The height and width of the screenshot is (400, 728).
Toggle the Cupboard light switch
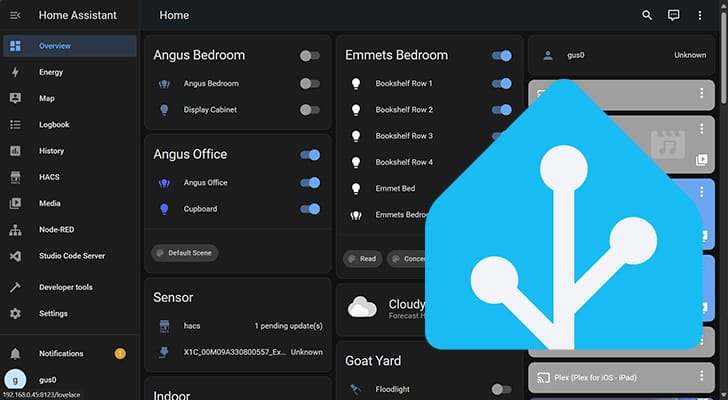pos(310,209)
